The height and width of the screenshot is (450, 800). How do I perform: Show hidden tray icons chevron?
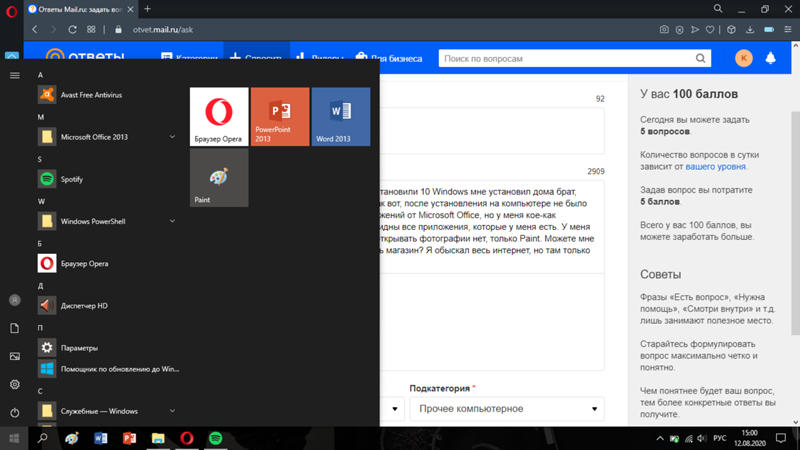(660, 438)
